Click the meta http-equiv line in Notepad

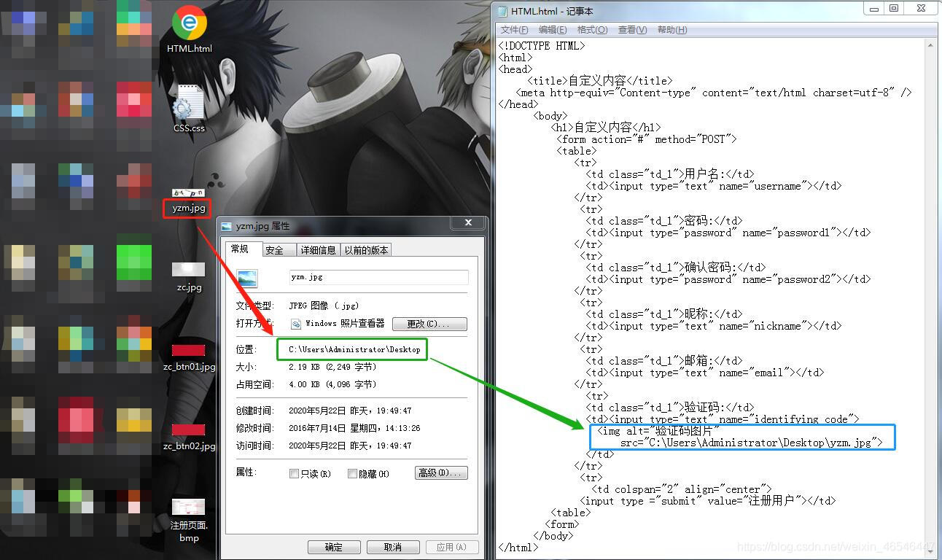click(714, 93)
